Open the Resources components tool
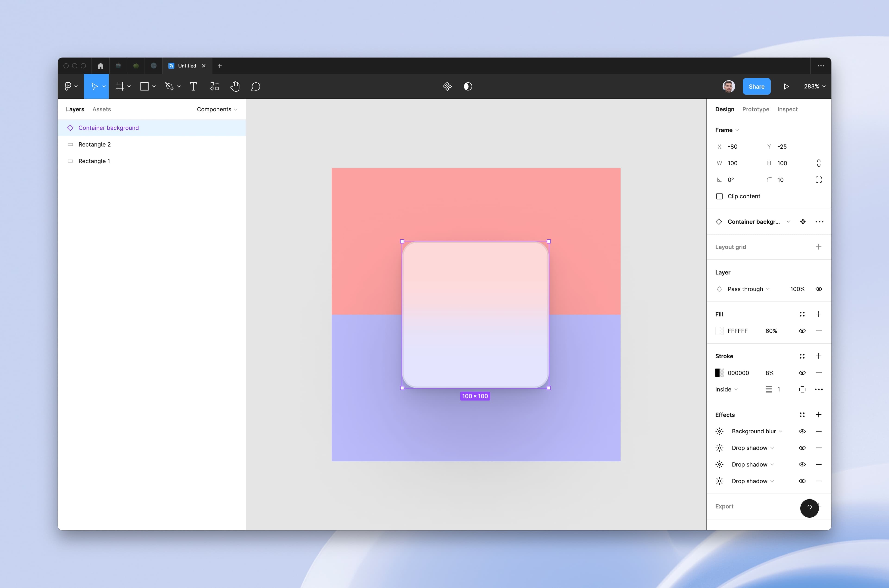 tap(214, 87)
